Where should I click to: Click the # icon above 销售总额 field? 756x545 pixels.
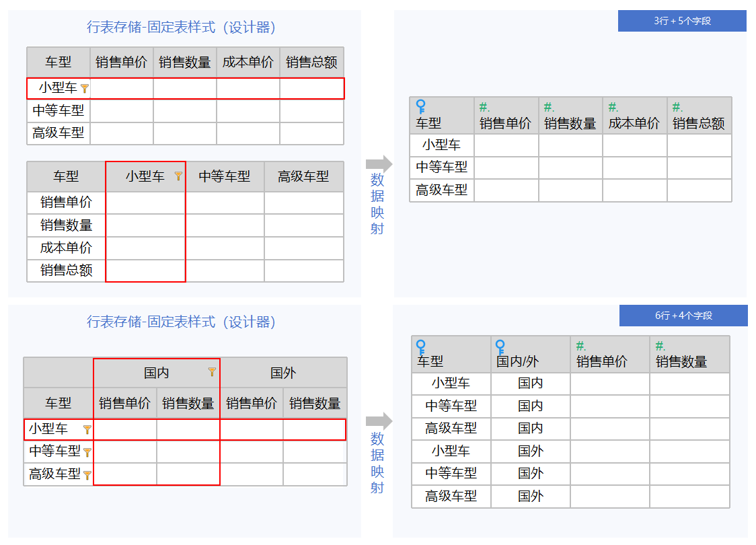pos(677,108)
